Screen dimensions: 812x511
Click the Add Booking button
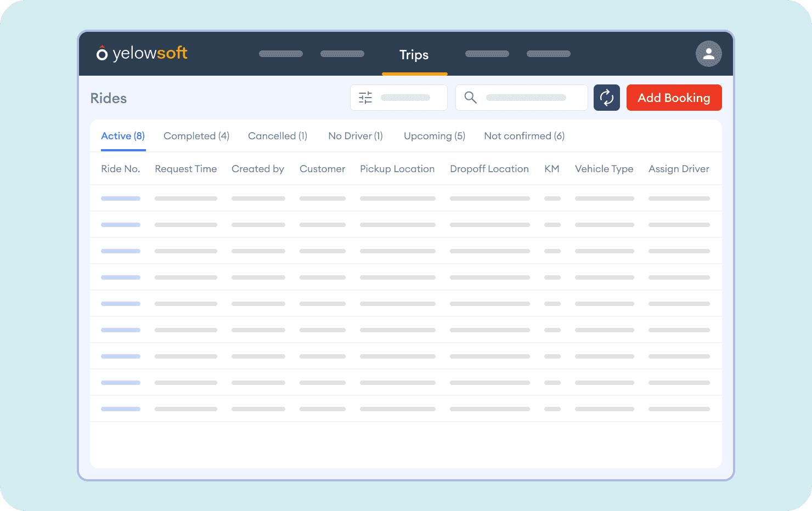click(674, 98)
